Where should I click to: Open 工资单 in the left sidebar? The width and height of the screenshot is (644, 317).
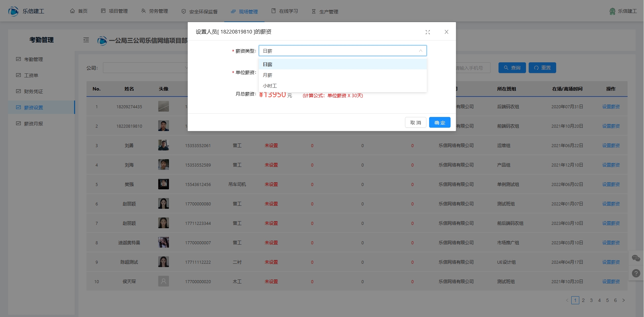31,75
